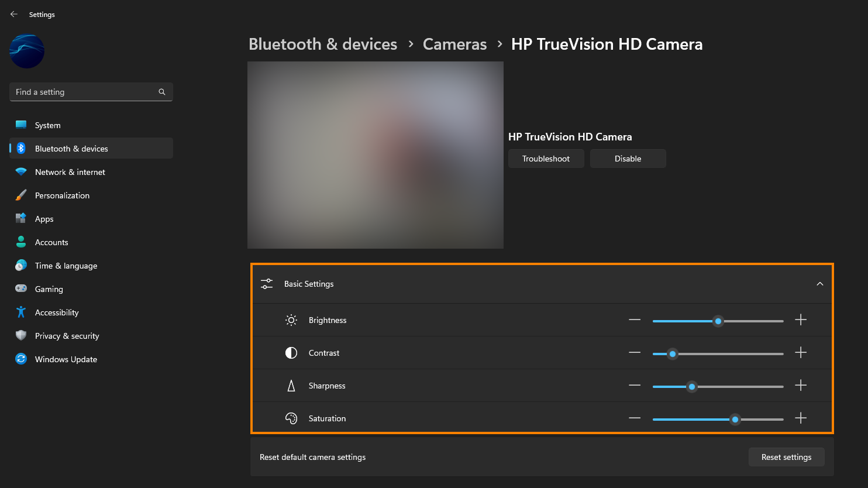Click the camera preview image

376,155
